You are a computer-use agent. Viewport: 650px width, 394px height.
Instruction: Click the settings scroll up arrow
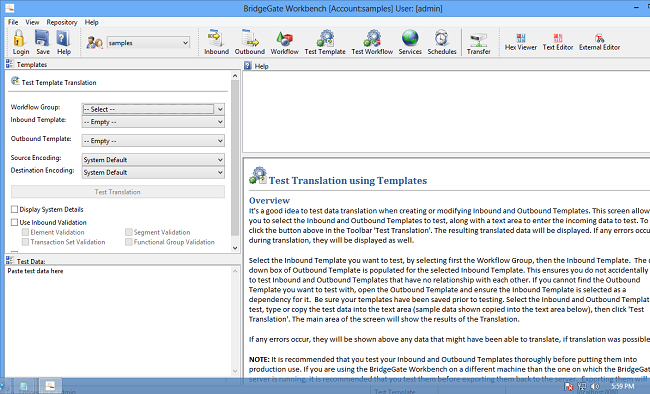point(235,76)
